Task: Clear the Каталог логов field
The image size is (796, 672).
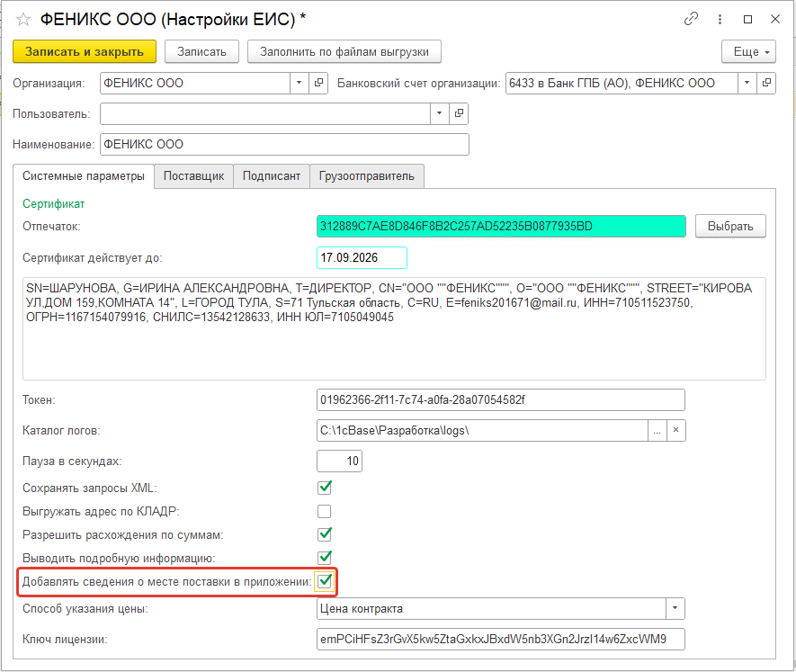Action: [x=675, y=430]
